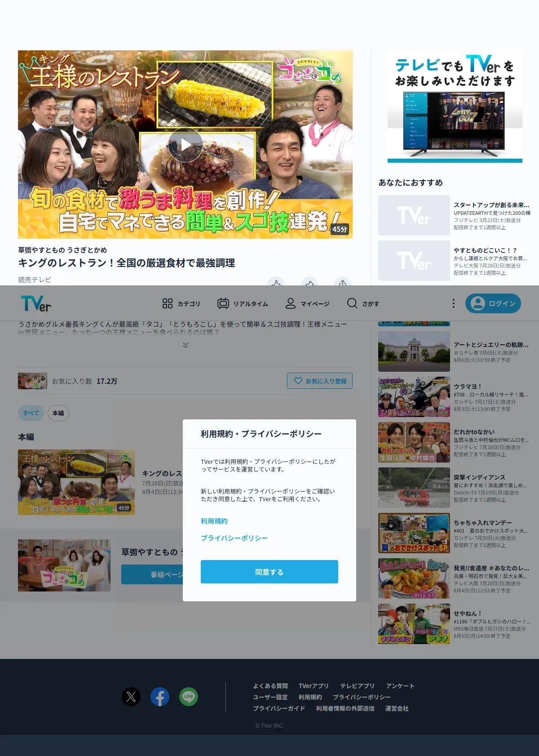Click the 草彅やすともの うさぎとかめ series title
This screenshot has height=756, width=539.
(x=62, y=250)
